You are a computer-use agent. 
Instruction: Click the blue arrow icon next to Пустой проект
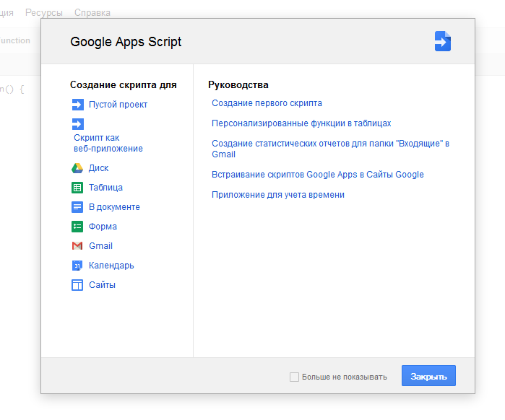tap(77, 105)
